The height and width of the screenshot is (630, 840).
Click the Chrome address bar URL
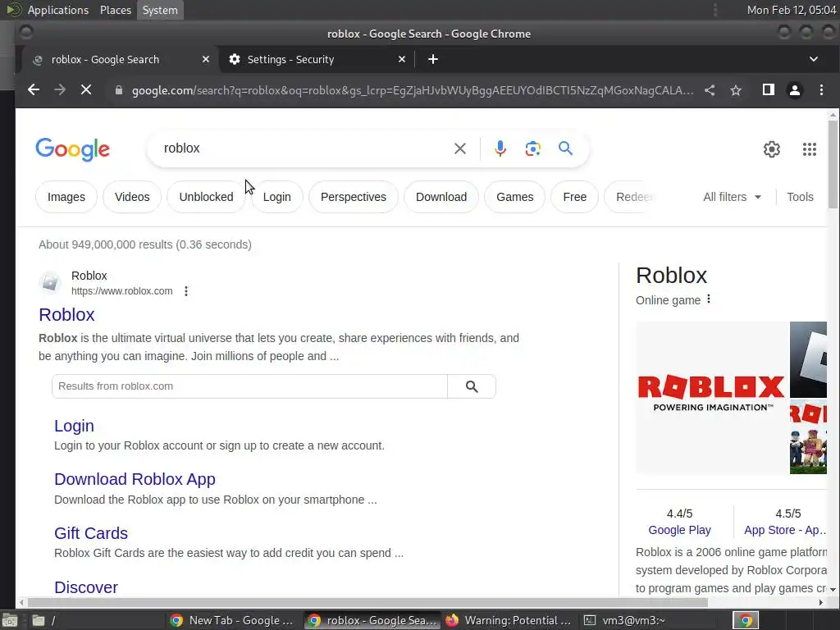point(413,90)
